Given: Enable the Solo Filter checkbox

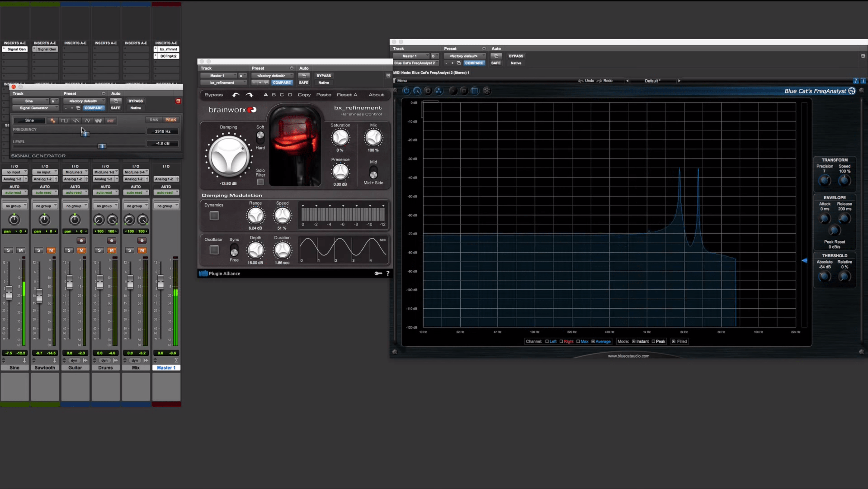Looking at the screenshot, I should pyautogui.click(x=260, y=183).
